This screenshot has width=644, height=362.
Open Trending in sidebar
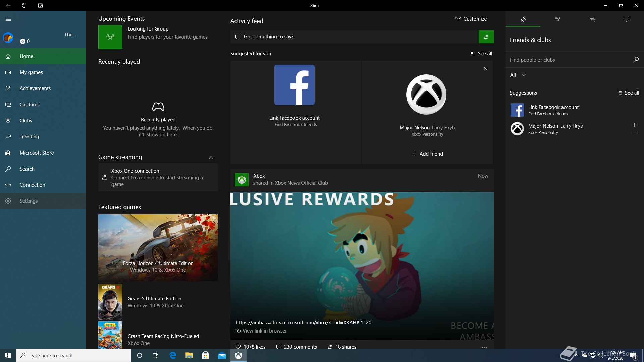pyautogui.click(x=43, y=137)
